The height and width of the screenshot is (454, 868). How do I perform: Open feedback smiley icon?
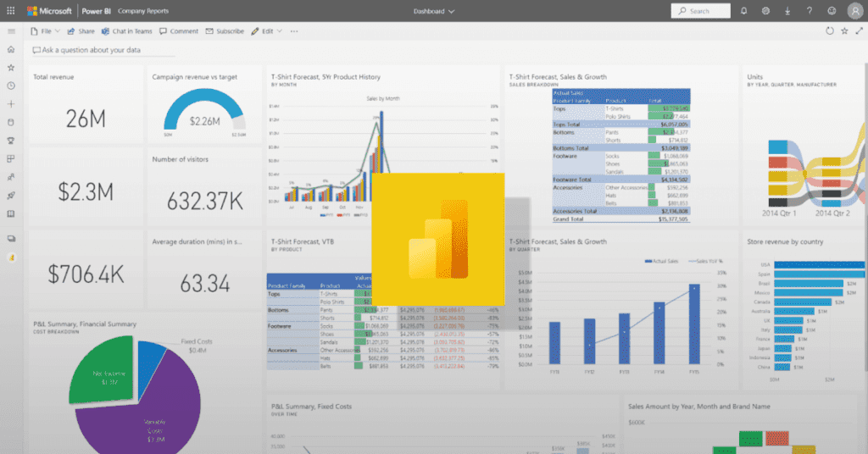(x=832, y=10)
